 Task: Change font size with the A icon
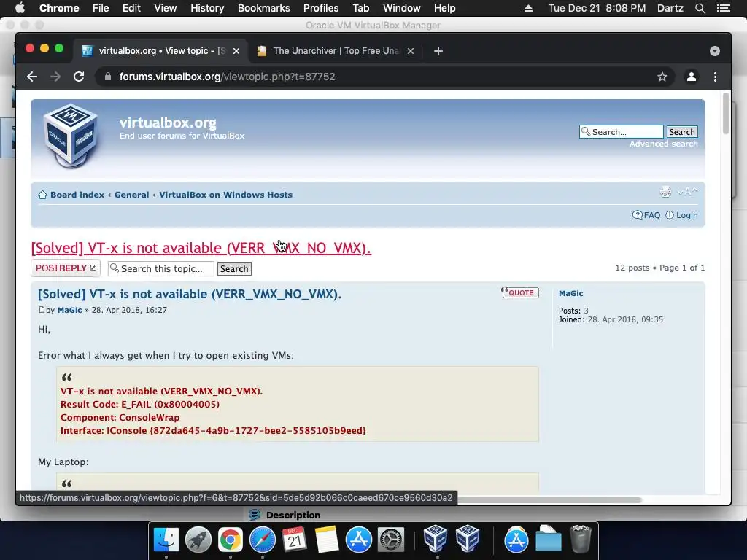coord(687,192)
